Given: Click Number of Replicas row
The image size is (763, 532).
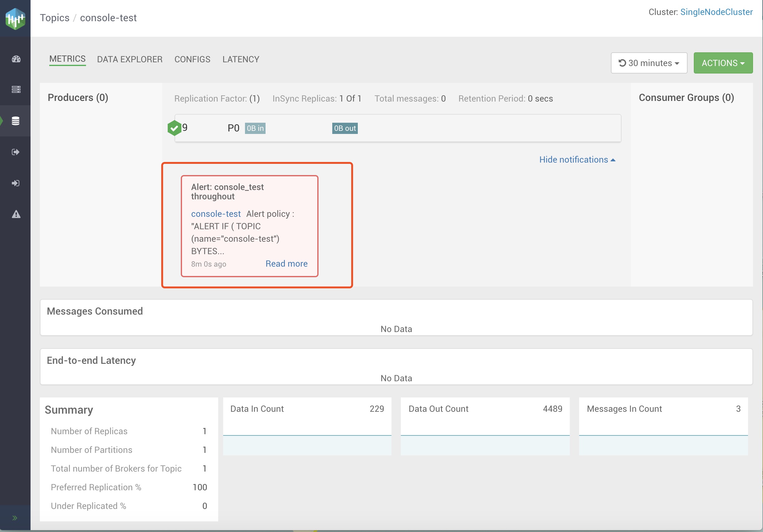Looking at the screenshot, I should (129, 431).
